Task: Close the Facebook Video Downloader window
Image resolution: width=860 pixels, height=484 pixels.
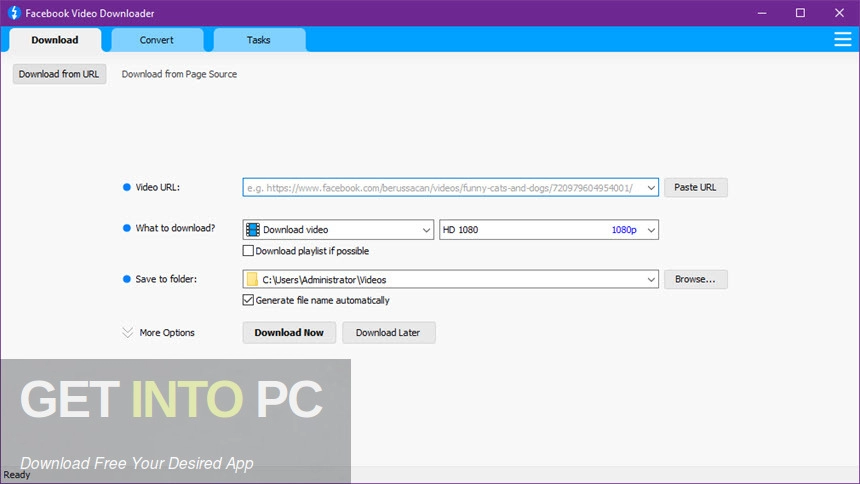Action: 839,13
